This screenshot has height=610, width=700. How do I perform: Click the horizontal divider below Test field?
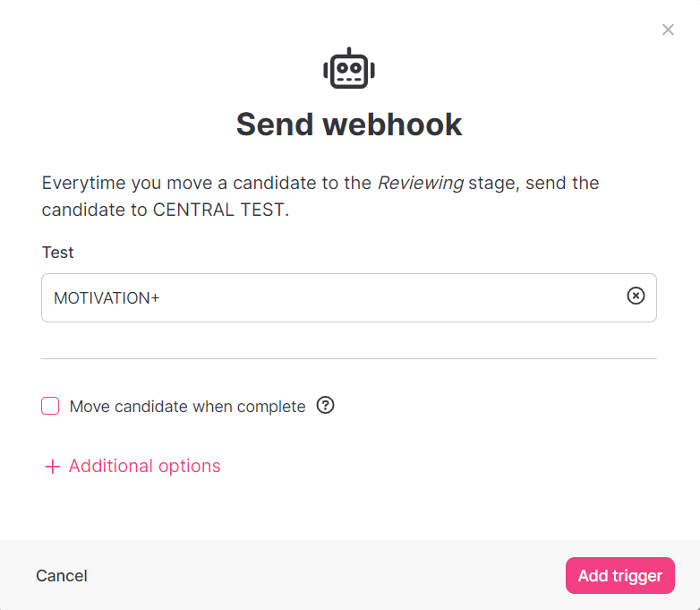pos(349,358)
